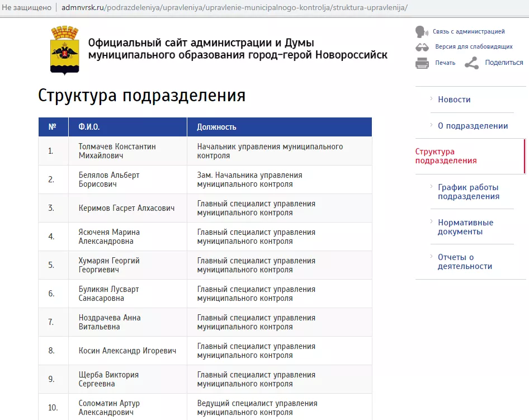Click the printer icon
The height and width of the screenshot is (420, 529).
(422, 63)
